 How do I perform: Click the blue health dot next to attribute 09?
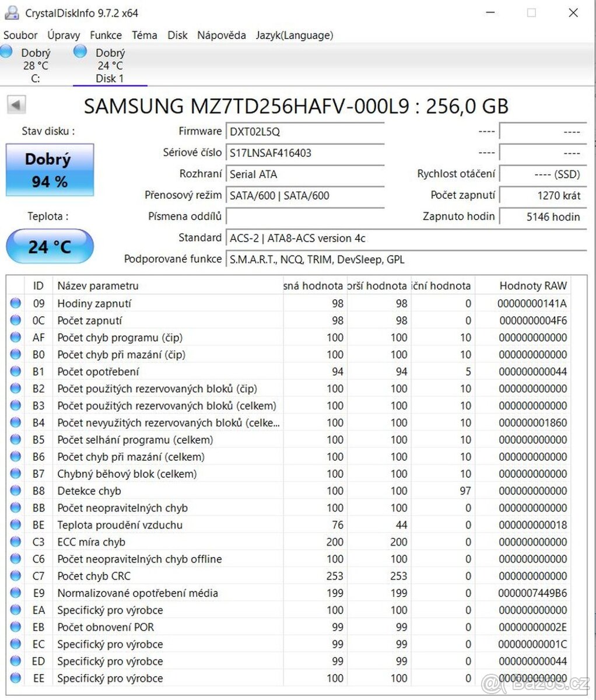[x=15, y=303]
